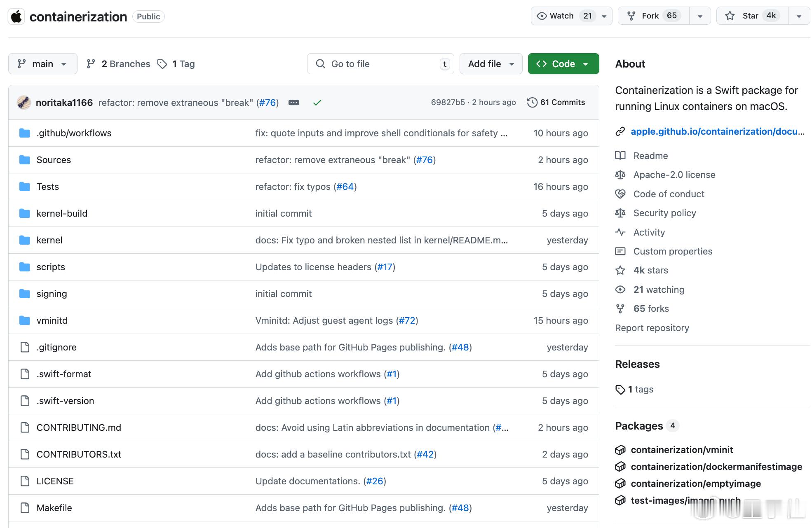Open pull request #17 in scripts row
The image size is (812, 528).
(x=385, y=267)
